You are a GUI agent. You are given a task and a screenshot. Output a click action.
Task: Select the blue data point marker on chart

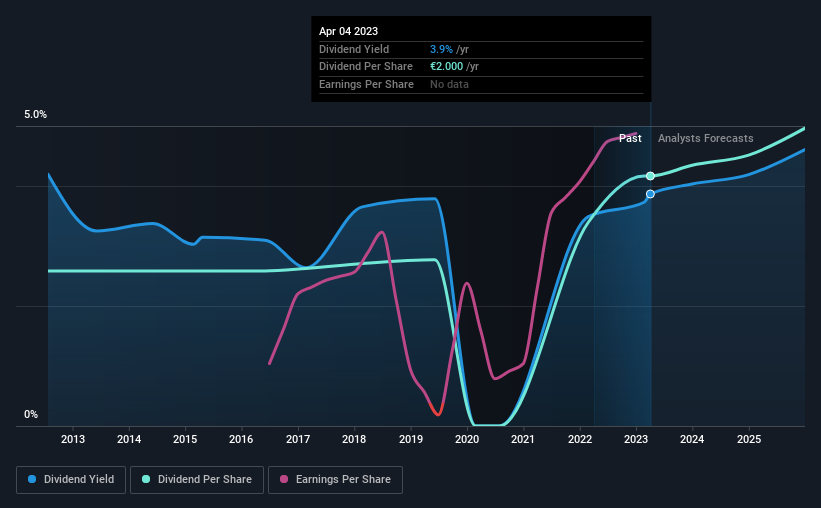click(650, 194)
